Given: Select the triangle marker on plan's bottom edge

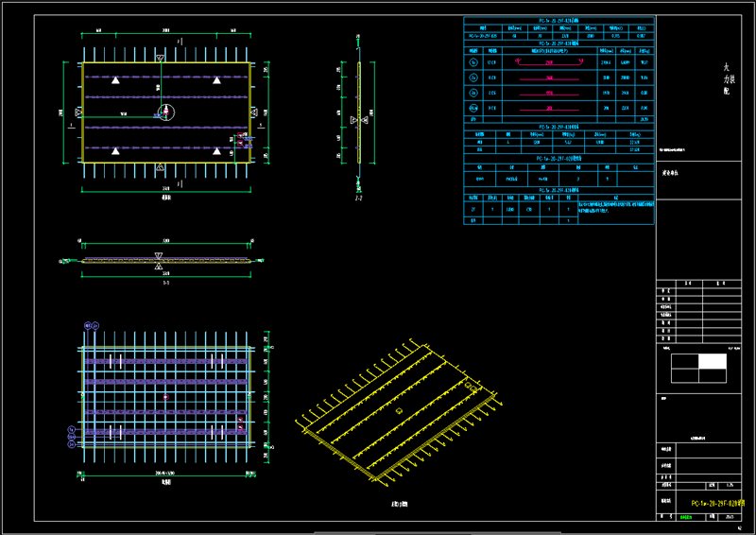Looking at the screenshot, I should [x=160, y=167].
